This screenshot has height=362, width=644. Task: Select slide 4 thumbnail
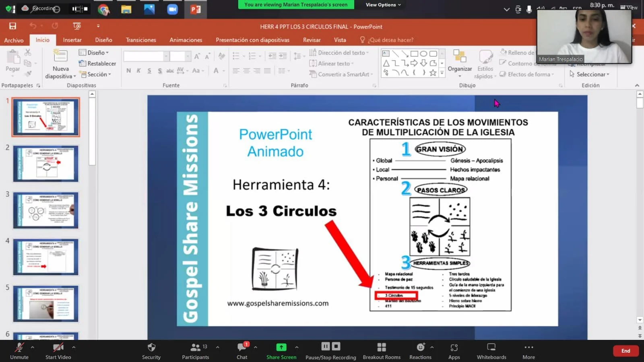point(46,257)
